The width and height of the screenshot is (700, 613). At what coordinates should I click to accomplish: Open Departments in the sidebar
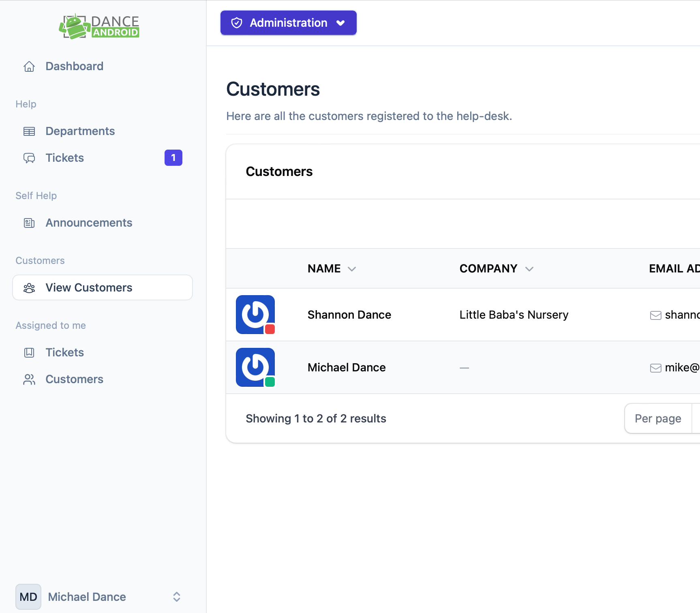80,131
